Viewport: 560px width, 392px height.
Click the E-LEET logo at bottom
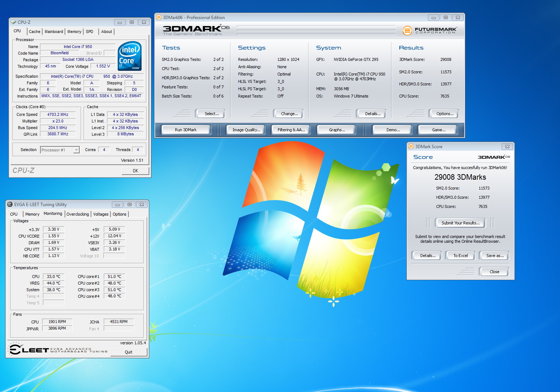58,349
